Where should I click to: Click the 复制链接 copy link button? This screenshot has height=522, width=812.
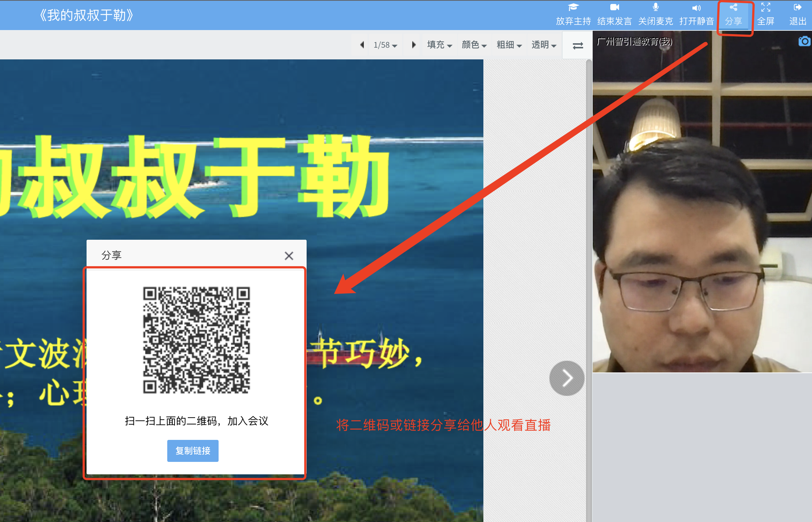coord(193,451)
